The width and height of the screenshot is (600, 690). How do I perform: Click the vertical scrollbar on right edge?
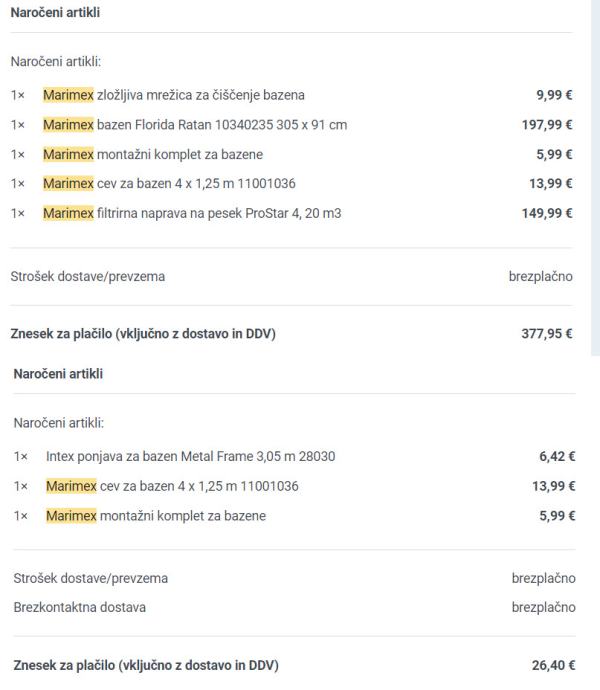595,176
